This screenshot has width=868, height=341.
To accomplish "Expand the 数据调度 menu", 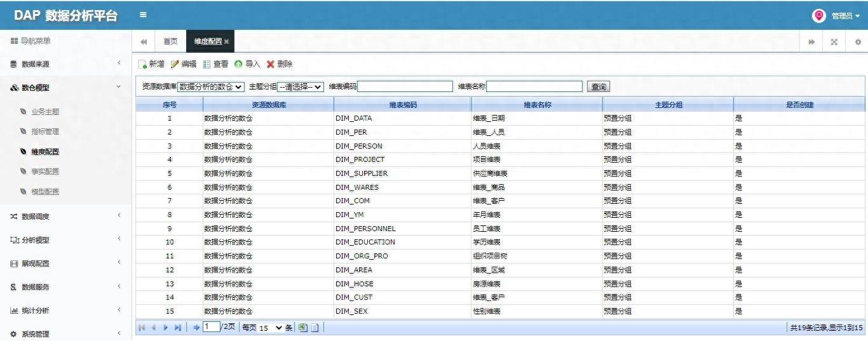I will point(66,217).
